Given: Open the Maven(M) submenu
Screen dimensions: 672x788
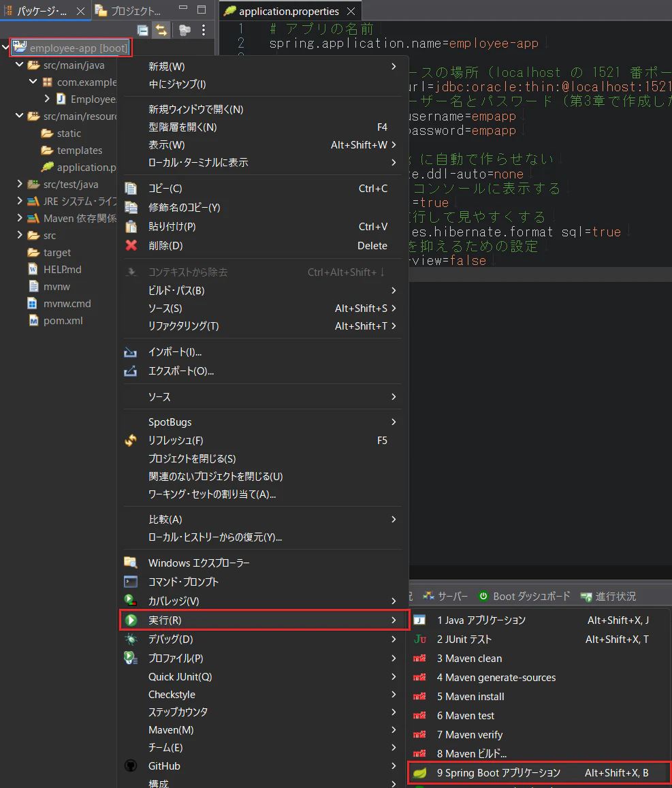Looking at the screenshot, I should point(263,729).
